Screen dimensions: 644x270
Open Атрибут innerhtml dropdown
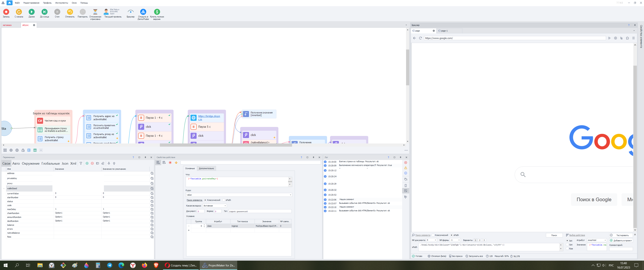pos(605,240)
